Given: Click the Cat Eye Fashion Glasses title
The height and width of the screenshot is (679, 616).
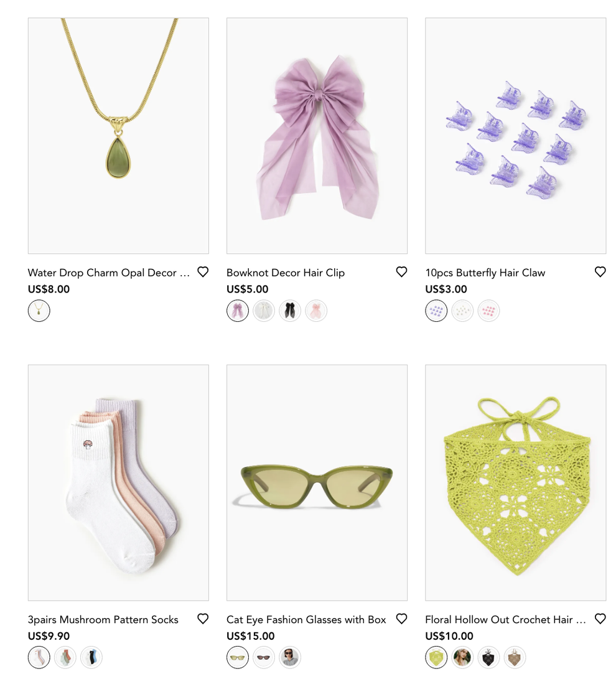Looking at the screenshot, I should (305, 620).
